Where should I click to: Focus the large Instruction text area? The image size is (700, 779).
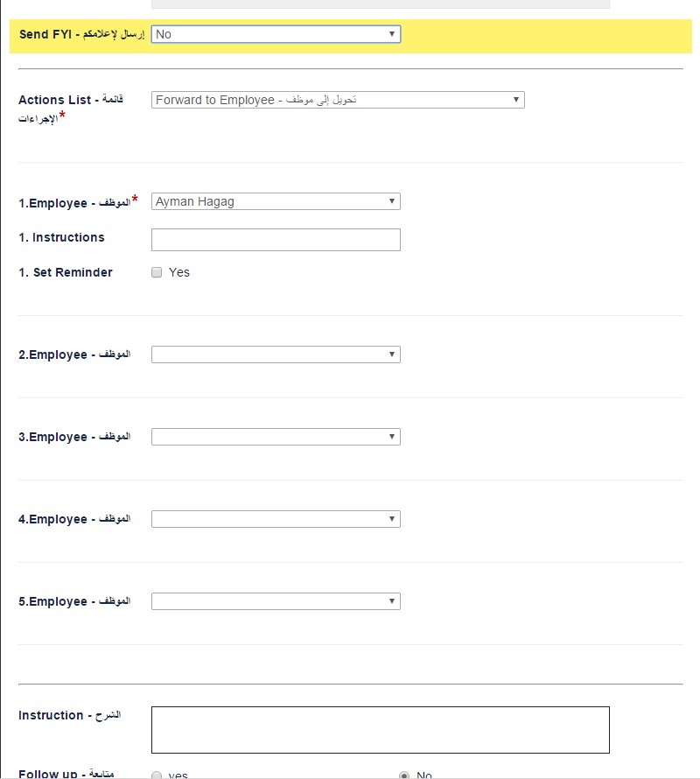[380, 730]
